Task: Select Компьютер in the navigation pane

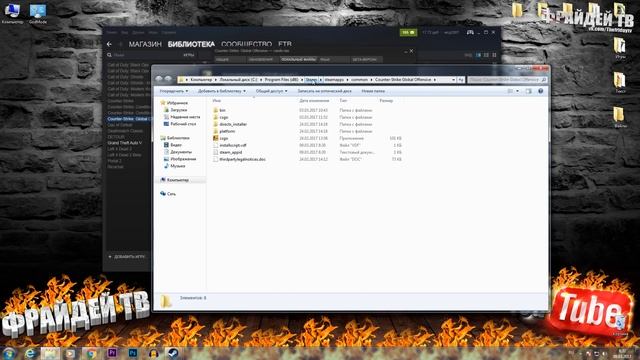Action: pyautogui.click(x=178, y=180)
